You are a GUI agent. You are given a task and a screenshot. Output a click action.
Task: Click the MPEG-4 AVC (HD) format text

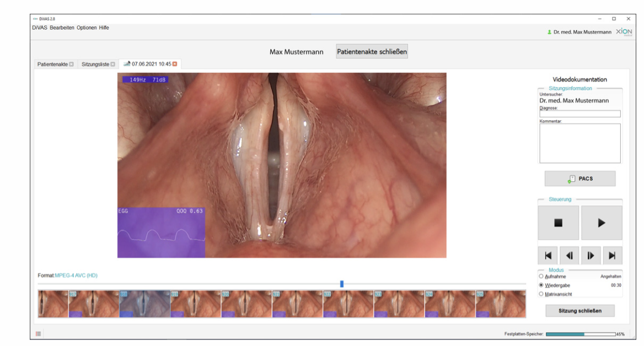[76, 275]
